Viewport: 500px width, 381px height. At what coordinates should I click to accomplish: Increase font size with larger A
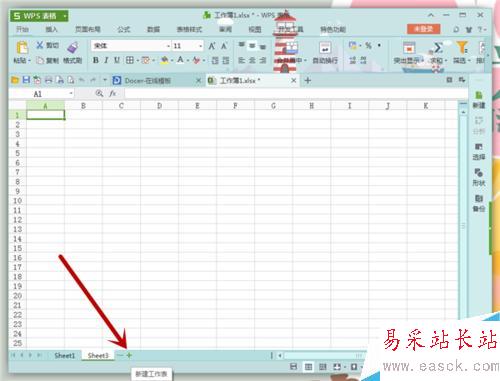click(x=212, y=46)
